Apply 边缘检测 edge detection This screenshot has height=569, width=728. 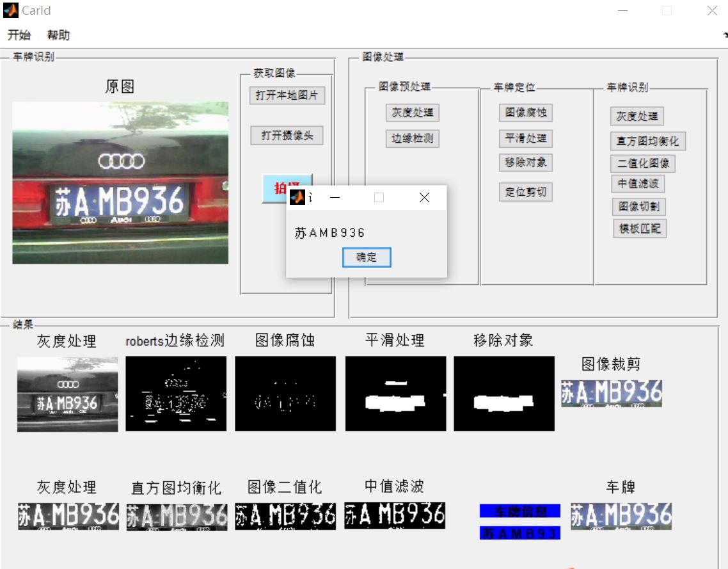[413, 138]
